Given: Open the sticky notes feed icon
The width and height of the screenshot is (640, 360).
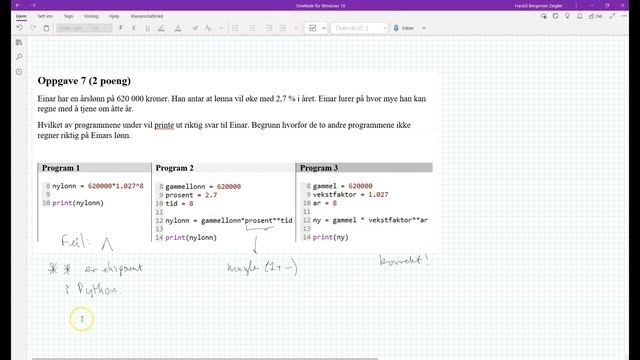Looking at the screenshot, I should point(556,16).
